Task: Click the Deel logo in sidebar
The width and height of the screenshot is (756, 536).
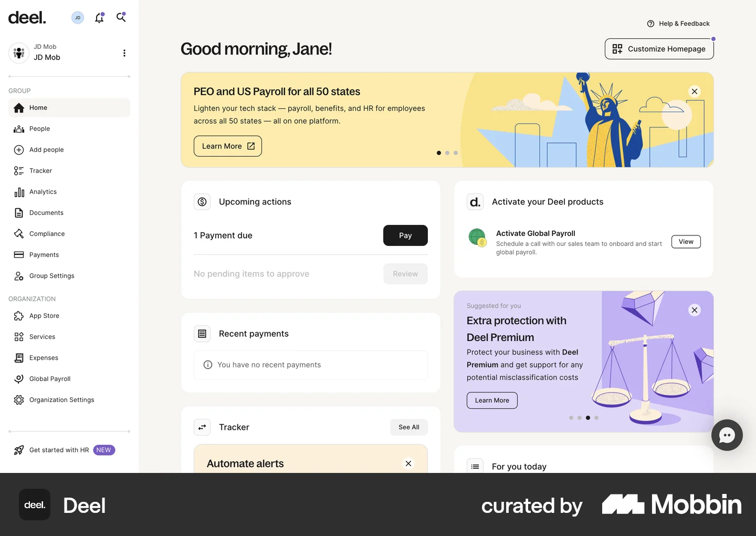Action: (x=27, y=18)
